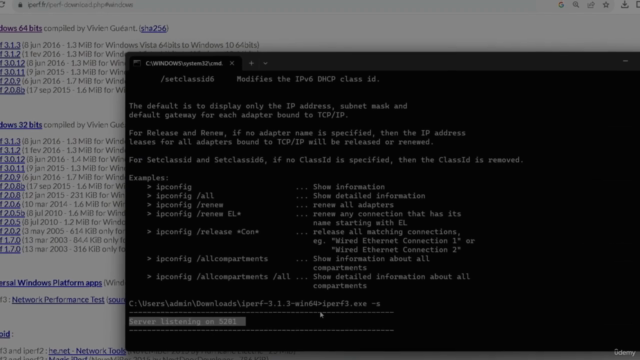Download iperf 2.0.5b from 8 jul 2010
The height and width of the screenshot is (360, 640).
pyautogui.click(x=12, y=213)
